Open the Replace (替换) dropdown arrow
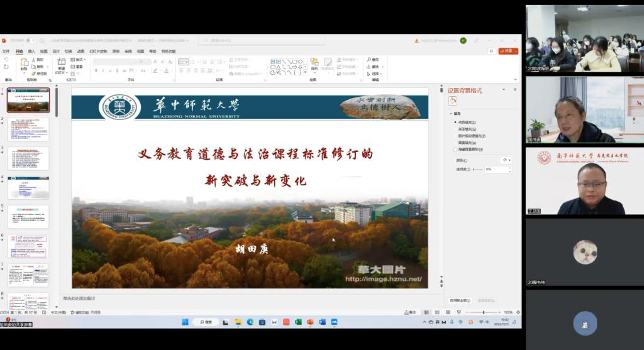Screen dimensions: 644x350 point(383,67)
